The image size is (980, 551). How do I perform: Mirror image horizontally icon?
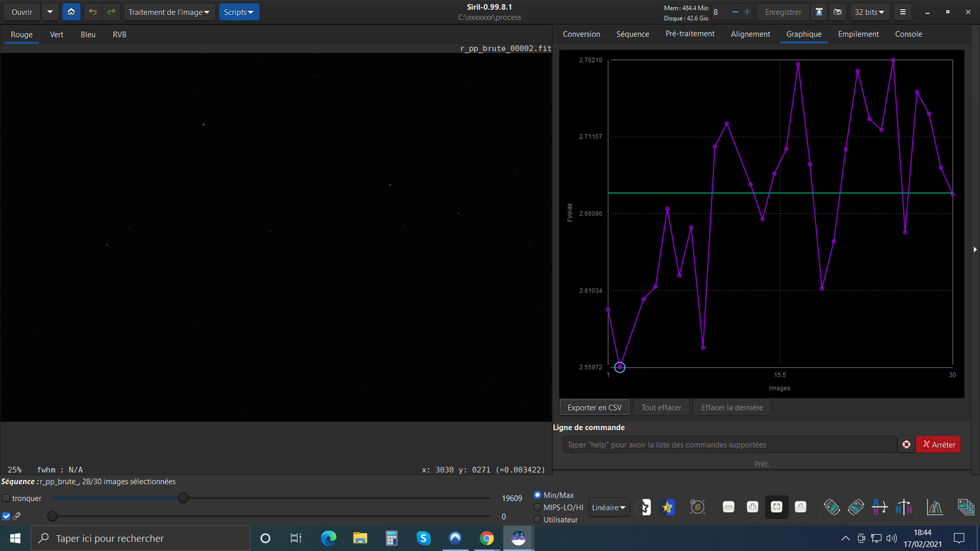coord(904,507)
